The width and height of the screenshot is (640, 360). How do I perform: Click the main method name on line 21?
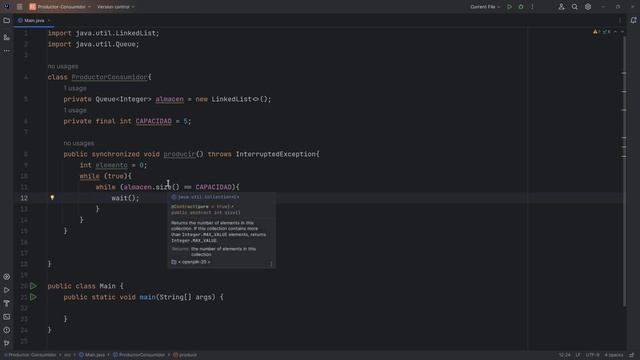147,297
